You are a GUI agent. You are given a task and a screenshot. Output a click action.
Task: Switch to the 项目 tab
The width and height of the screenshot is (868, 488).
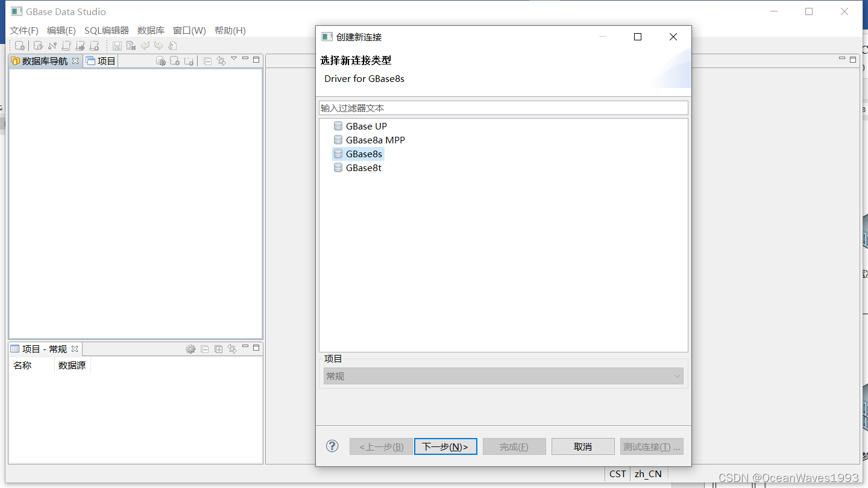point(101,61)
